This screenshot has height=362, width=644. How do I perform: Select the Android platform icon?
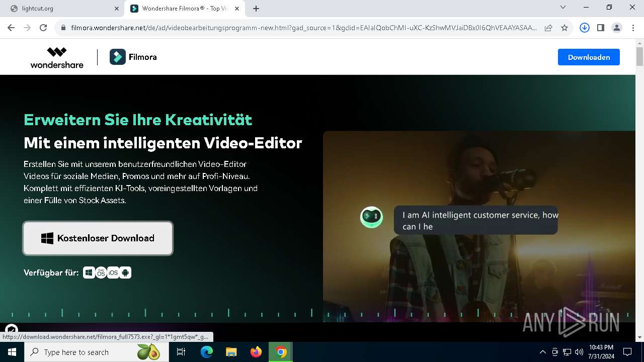click(125, 273)
